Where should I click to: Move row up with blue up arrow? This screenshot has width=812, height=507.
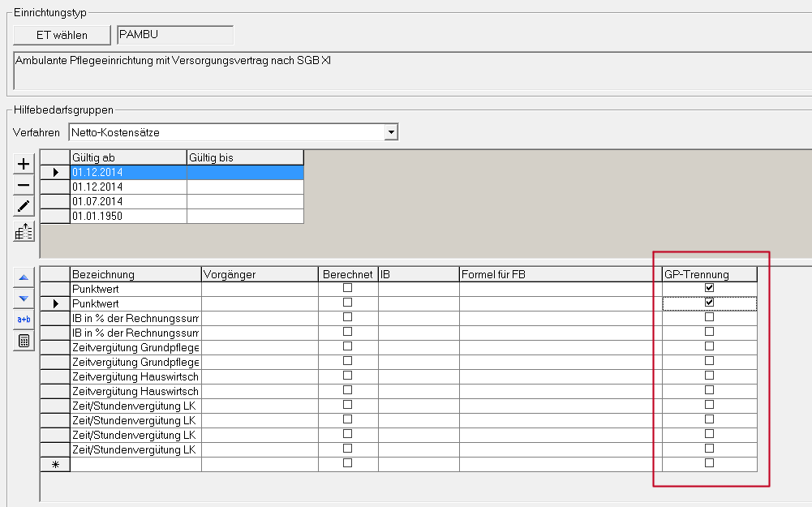pyautogui.click(x=24, y=277)
